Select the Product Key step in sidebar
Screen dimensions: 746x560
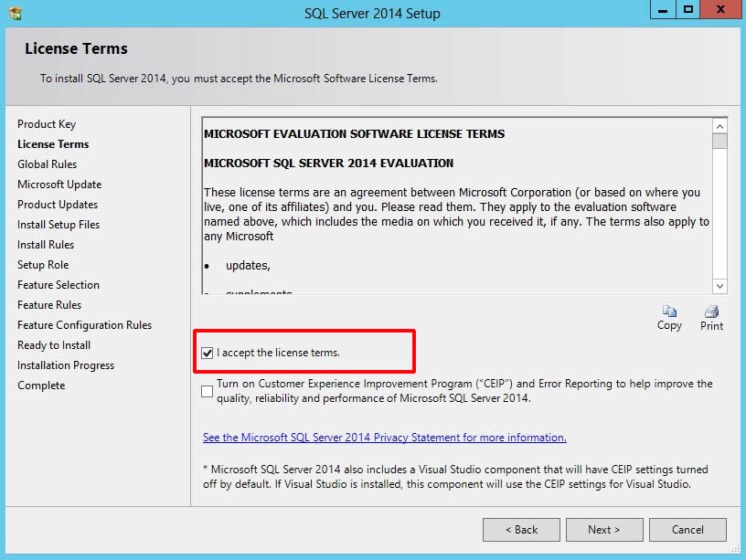click(47, 124)
